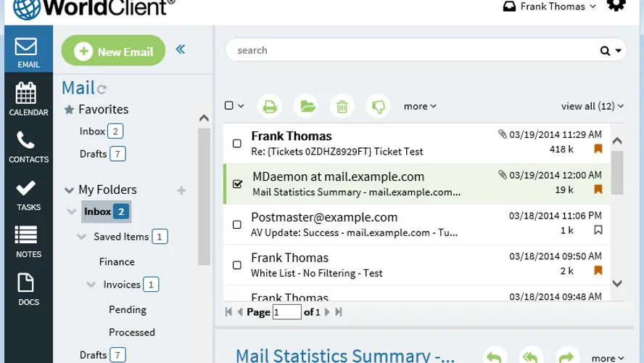Click the trash delete icon
This screenshot has height=363, width=644.
(342, 107)
